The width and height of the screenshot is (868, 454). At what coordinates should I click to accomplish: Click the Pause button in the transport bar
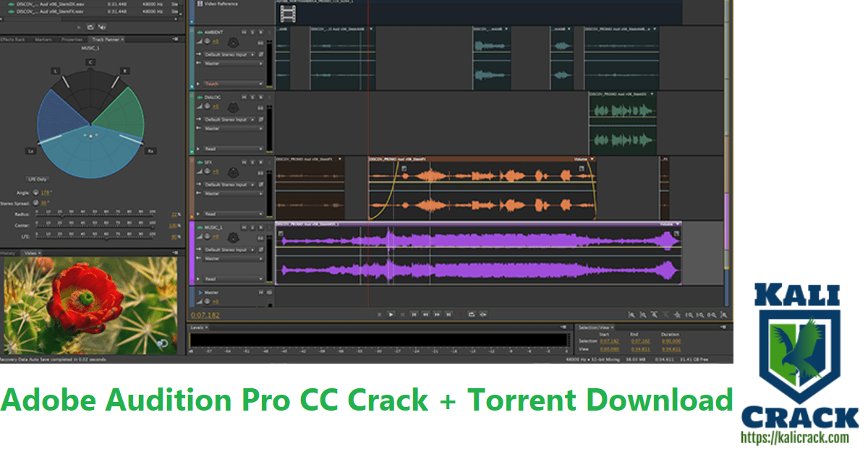click(x=403, y=314)
